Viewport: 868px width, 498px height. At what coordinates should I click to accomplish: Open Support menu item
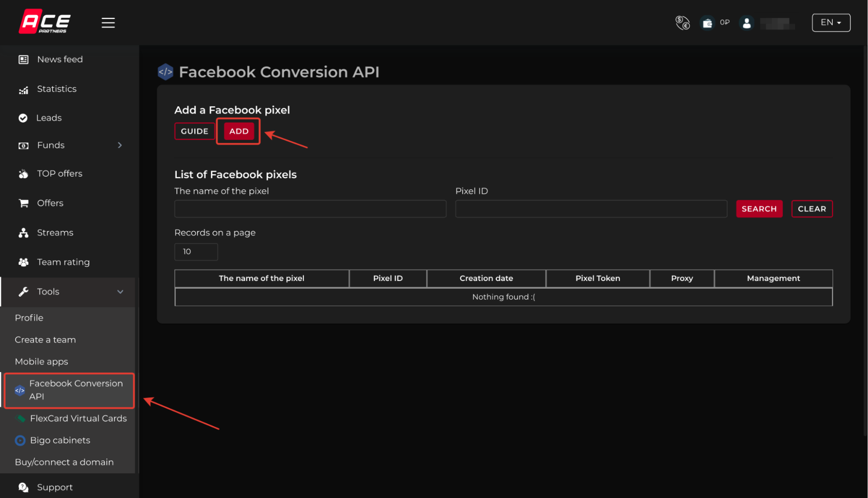(x=55, y=488)
